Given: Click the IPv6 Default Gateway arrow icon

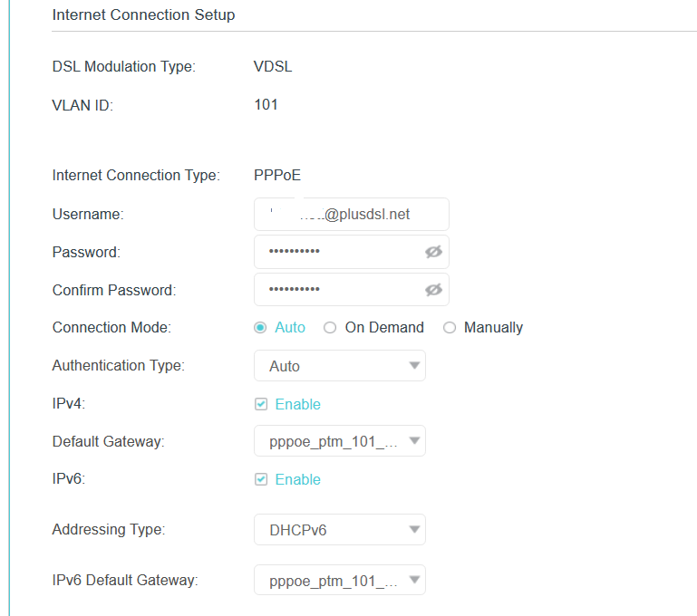Looking at the screenshot, I should pyautogui.click(x=414, y=581).
